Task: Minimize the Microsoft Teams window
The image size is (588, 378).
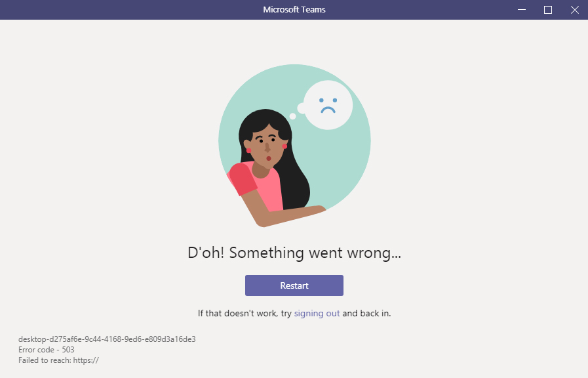Action: tap(522, 10)
